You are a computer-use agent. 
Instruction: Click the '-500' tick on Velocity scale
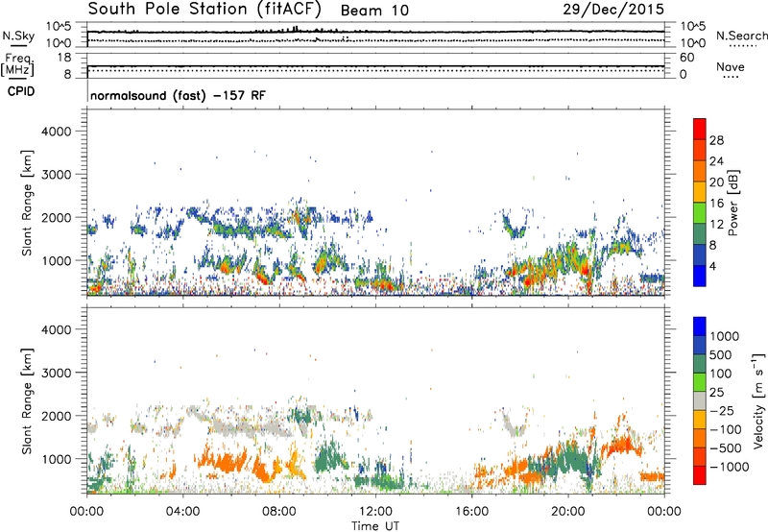tap(725, 448)
